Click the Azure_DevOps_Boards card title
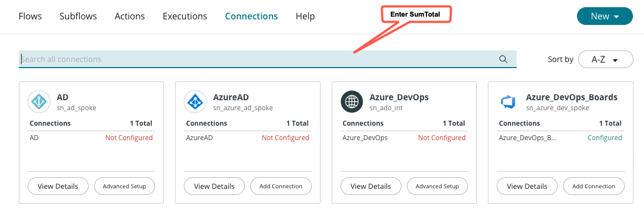Screen dimensions: 644x211 [571, 97]
